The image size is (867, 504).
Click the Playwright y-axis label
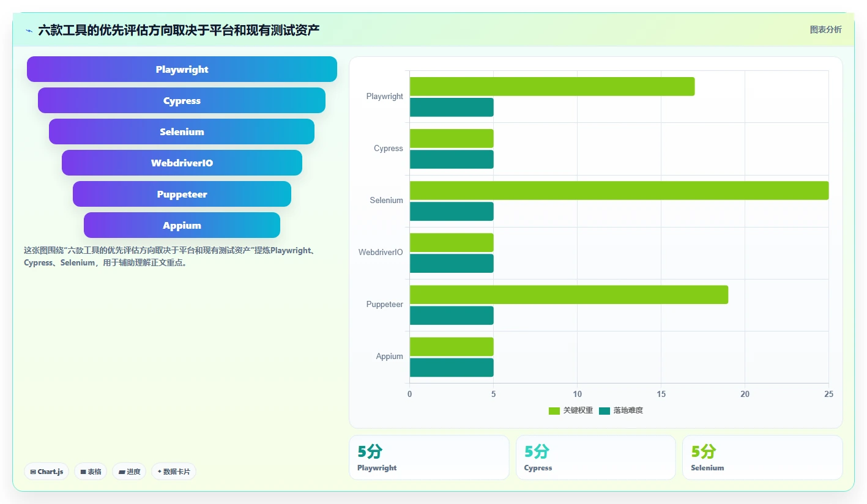tap(385, 96)
